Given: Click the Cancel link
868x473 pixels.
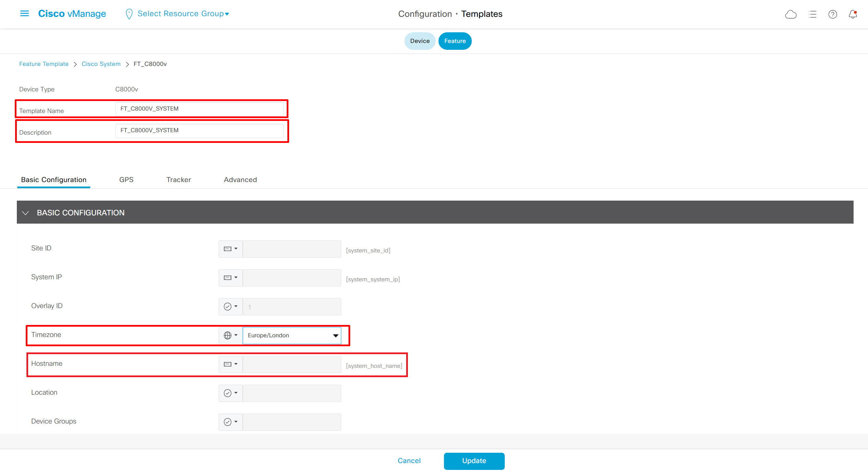Looking at the screenshot, I should (x=409, y=461).
